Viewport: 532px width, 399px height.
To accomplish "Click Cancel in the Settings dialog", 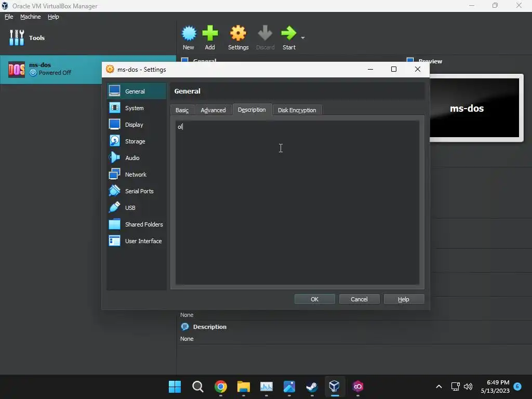I will click(x=359, y=299).
